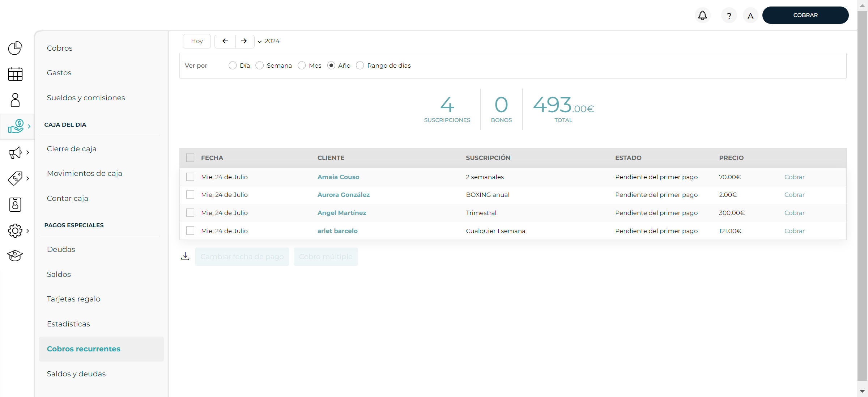Open Deudas menu item
Viewport: 868px width, 397px height.
(61, 249)
